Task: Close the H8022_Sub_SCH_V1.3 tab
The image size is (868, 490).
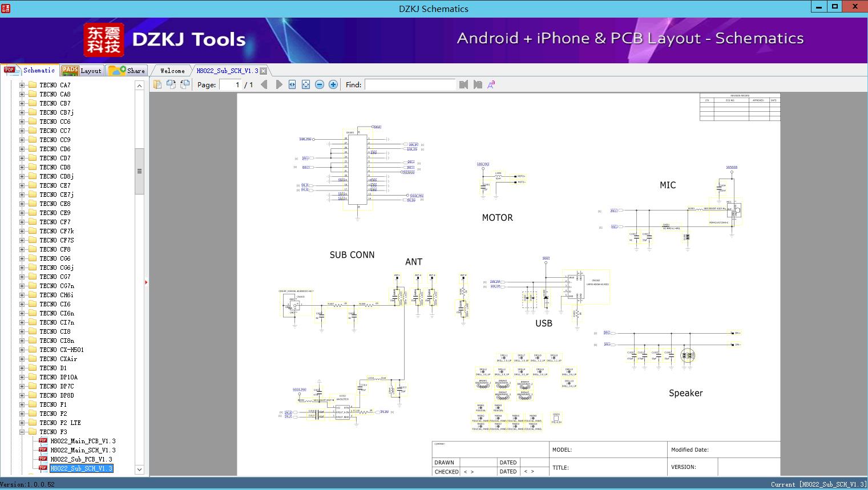Action: 264,71
